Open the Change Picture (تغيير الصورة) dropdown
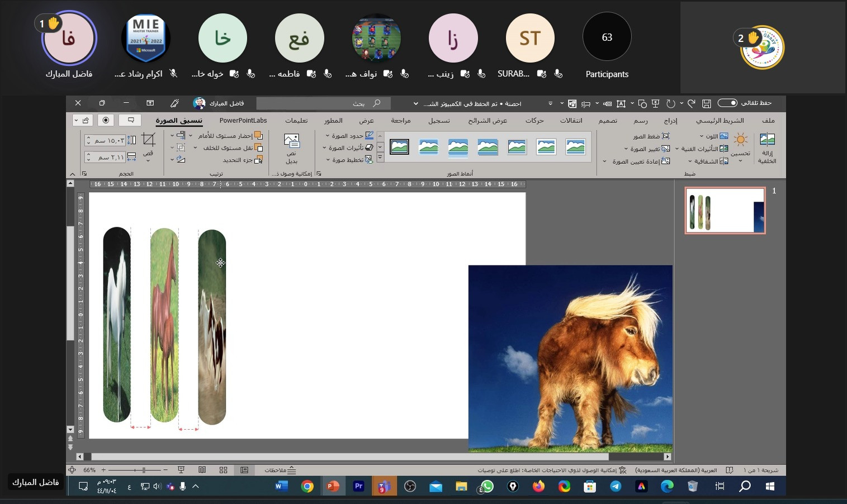Screen dimensions: 847x504 [647, 149]
